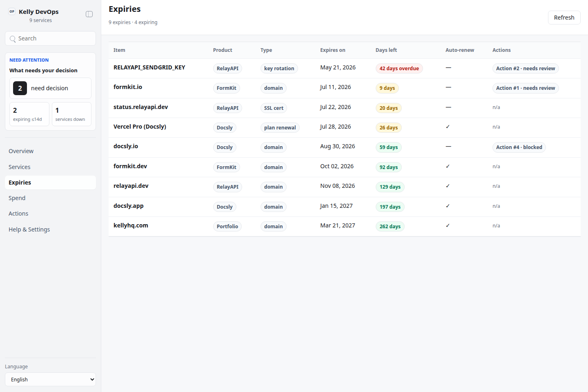Open the Overview page
Viewport: 588px width, 392px height.
point(50,151)
